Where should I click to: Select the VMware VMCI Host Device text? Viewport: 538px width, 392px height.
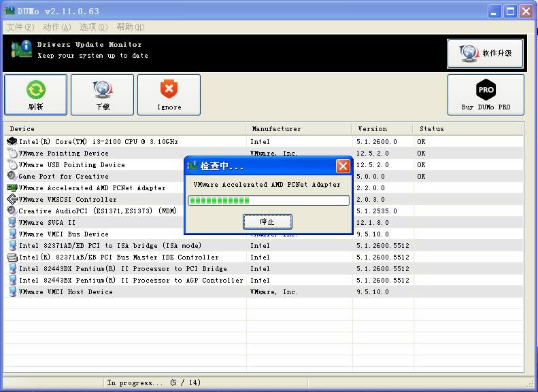[65, 292]
